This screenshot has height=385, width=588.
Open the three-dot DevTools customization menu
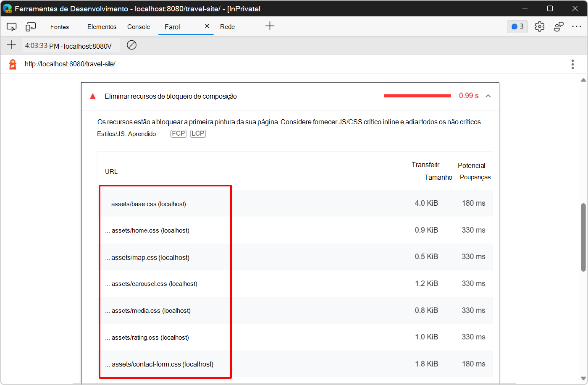tap(577, 26)
